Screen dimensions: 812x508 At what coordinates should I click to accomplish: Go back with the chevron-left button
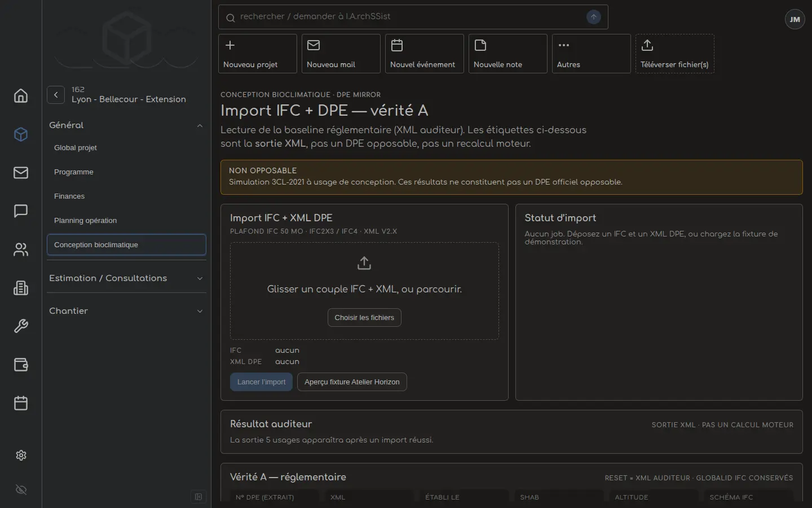pos(56,95)
